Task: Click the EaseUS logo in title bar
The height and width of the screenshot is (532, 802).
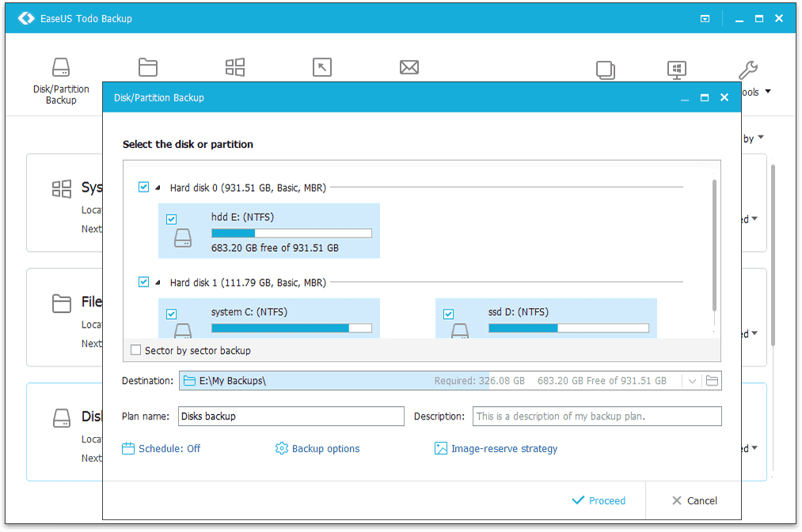Action: tap(26, 18)
